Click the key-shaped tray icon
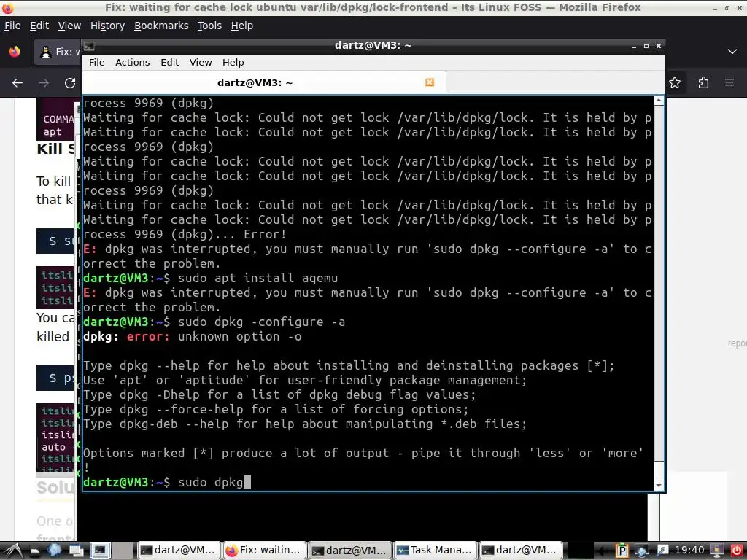The width and height of the screenshot is (747, 560). (x=662, y=551)
